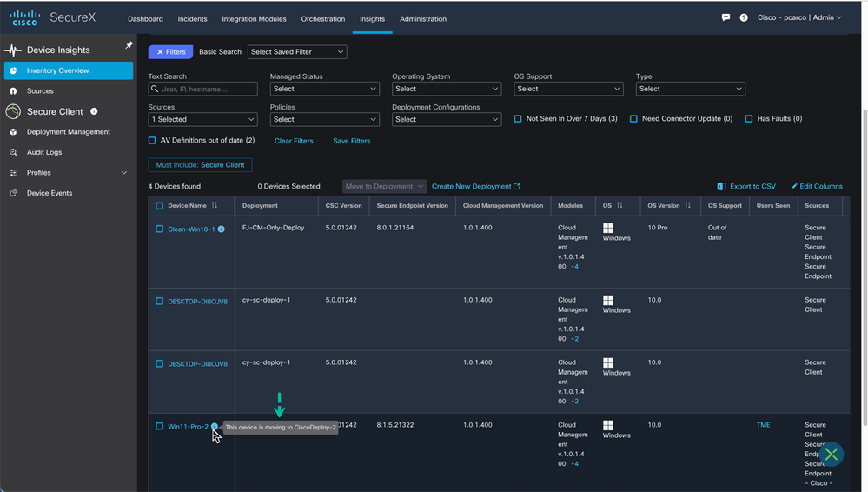Click the Clear Filters link
868x492 pixels.
(x=294, y=142)
